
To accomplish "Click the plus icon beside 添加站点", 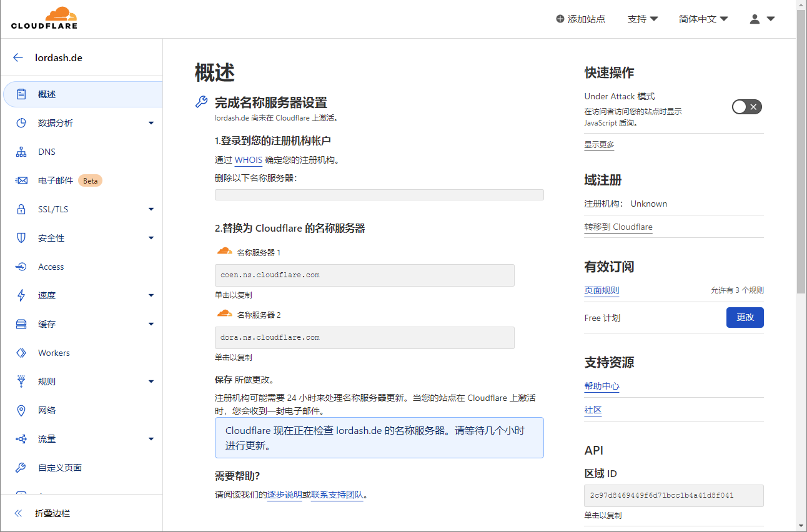I will pos(560,19).
